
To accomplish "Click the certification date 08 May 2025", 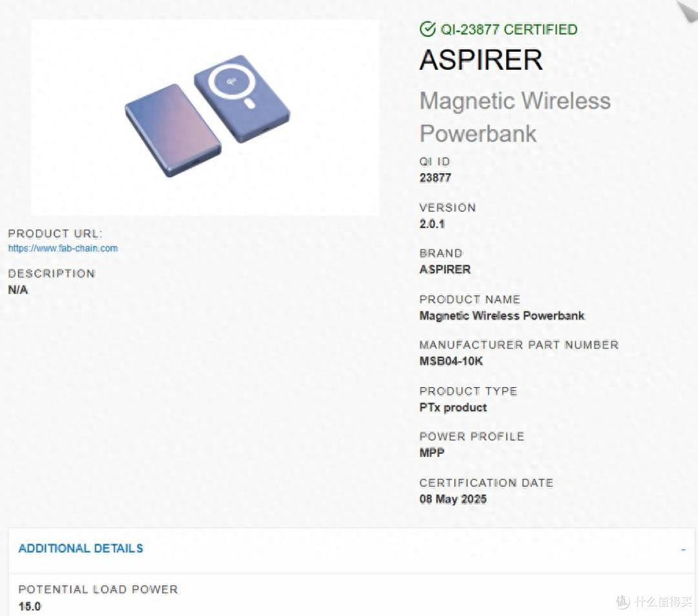I will pos(452,499).
